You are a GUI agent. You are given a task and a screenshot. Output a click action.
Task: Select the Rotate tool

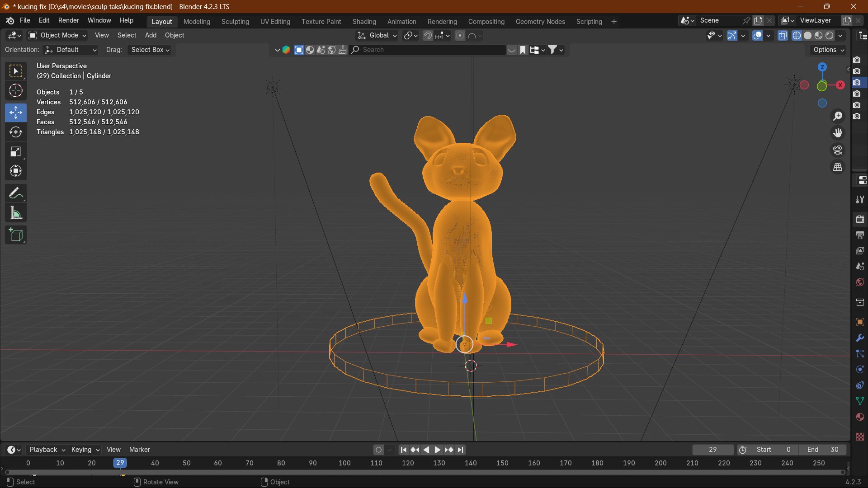16,132
